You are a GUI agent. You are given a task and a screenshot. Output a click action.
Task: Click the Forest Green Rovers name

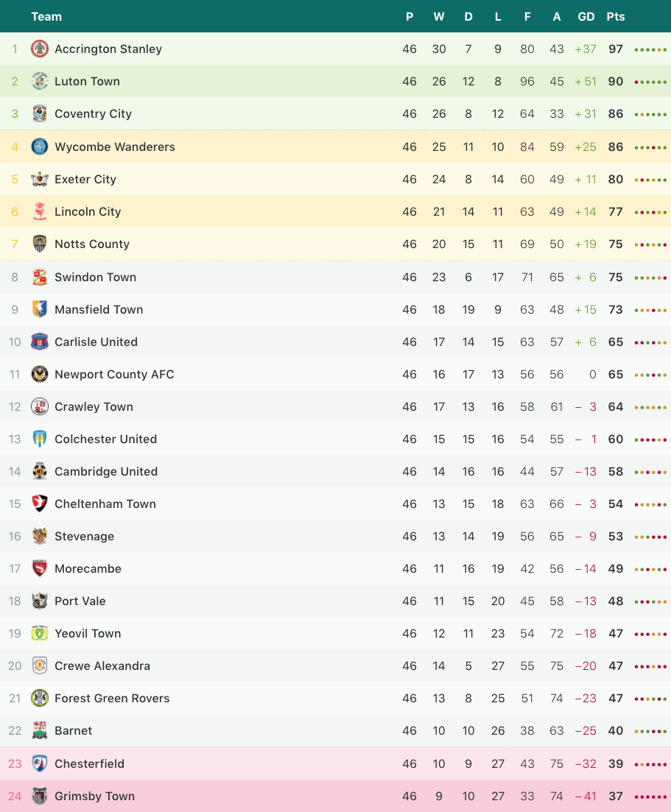(x=112, y=698)
